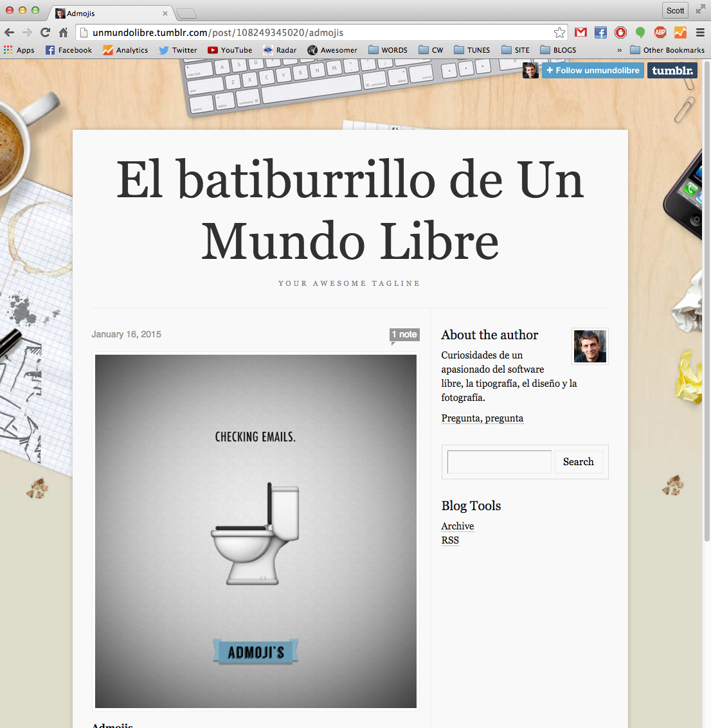711x728 pixels.
Task: Click the blog title El batiburrillo
Action: pos(350,210)
